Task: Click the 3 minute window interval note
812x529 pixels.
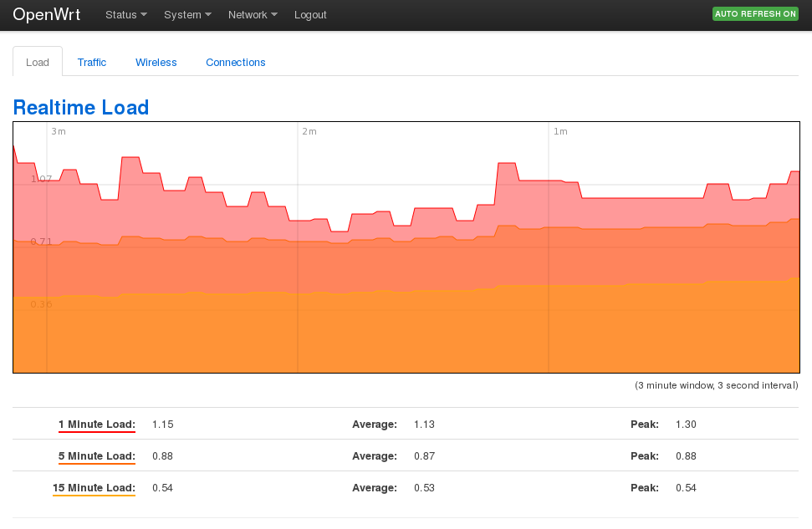Action: click(716, 385)
